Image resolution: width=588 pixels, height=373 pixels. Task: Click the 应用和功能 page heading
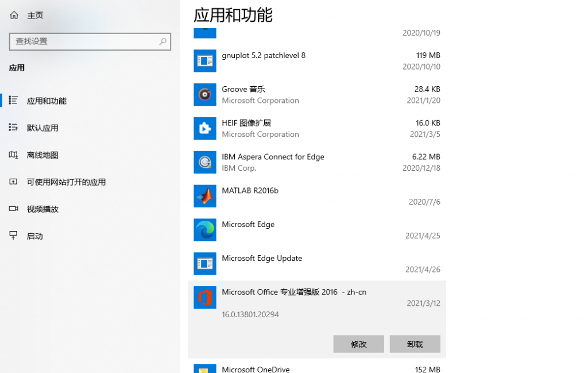[x=233, y=15]
